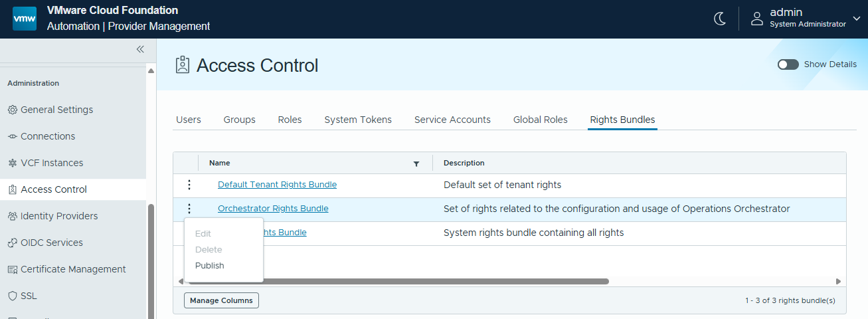The image size is (868, 319).
Task: Open Orchestrator Rights Bundle link
Action: tap(273, 209)
